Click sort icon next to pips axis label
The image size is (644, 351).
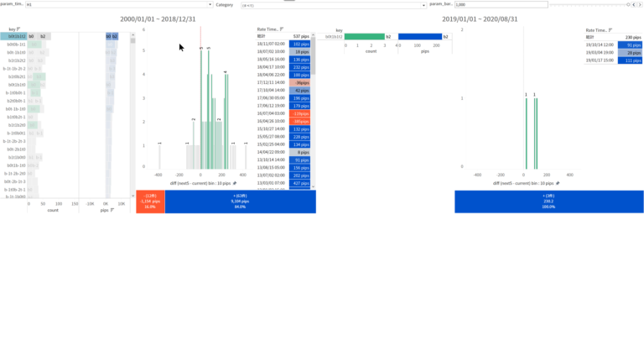click(x=112, y=210)
